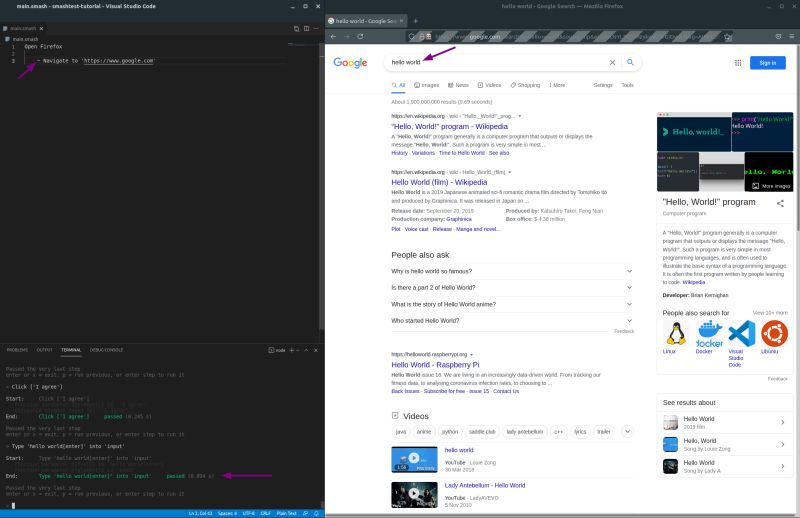Image resolution: width=800 pixels, height=518 pixels.
Task: Open the Pocket icon in the Firefox toolbar
Action: point(778,36)
